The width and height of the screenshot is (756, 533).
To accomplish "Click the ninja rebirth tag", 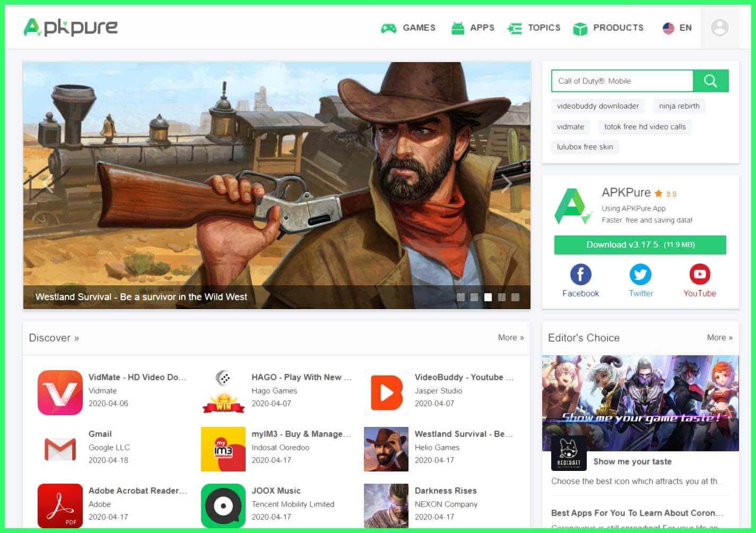I will [x=679, y=106].
